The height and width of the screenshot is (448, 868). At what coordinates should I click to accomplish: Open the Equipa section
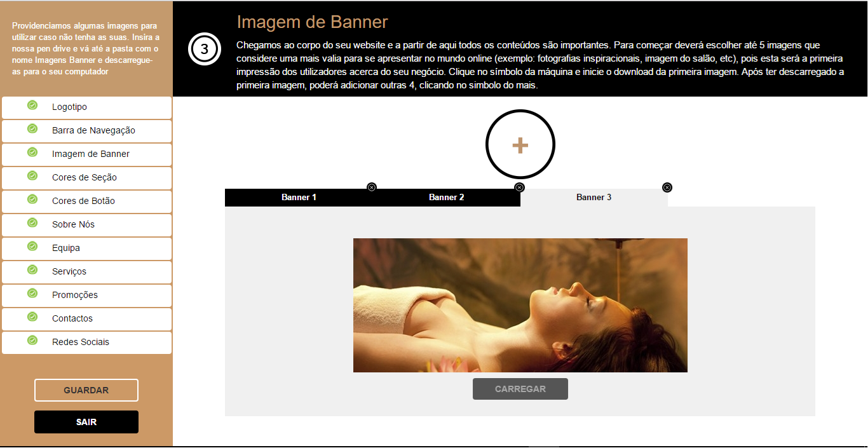click(x=87, y=248)
